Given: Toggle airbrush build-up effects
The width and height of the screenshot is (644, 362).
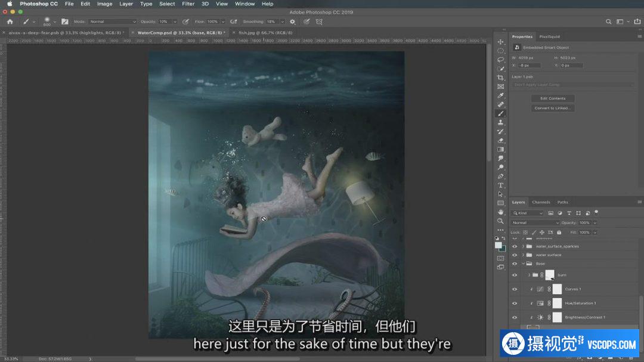Looking at the screenshot, I should click(234, 22).
